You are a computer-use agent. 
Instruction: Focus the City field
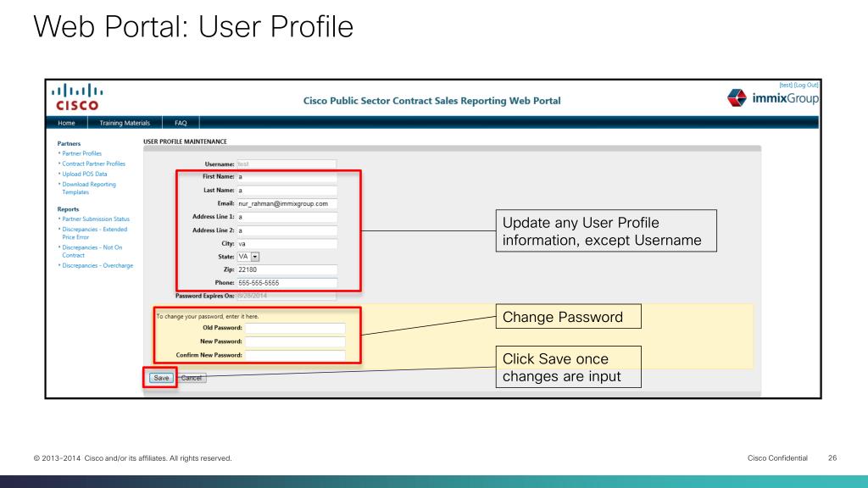pos(287,243)
